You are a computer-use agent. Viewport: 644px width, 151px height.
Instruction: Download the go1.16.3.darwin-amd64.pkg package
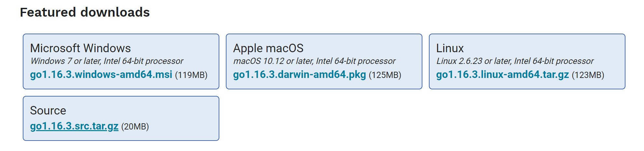299,75
